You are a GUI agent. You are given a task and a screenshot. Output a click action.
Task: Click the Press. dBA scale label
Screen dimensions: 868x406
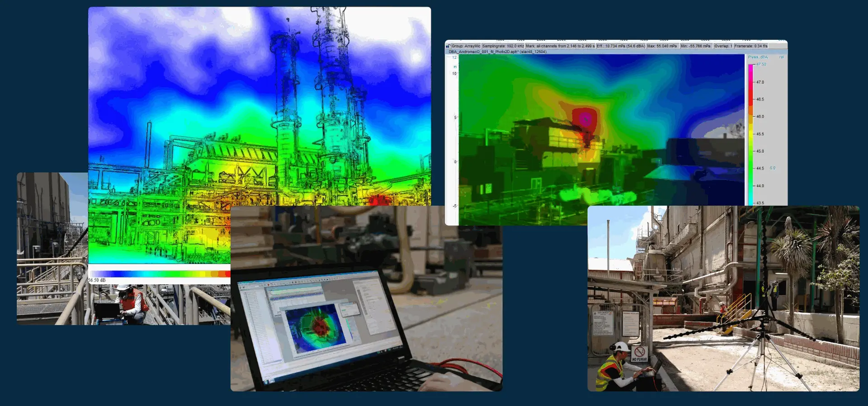click(x=758, y=57)
